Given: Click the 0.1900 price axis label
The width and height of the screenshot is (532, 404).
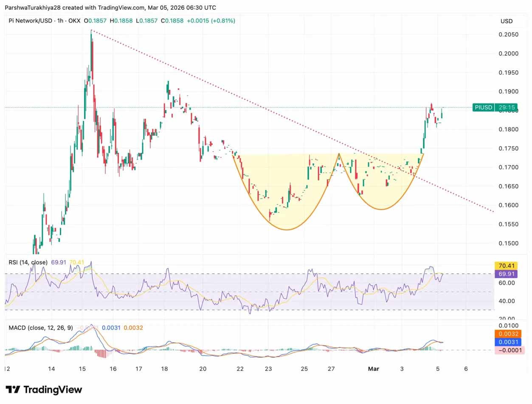Looking at the screenshot, I should 508,91.
